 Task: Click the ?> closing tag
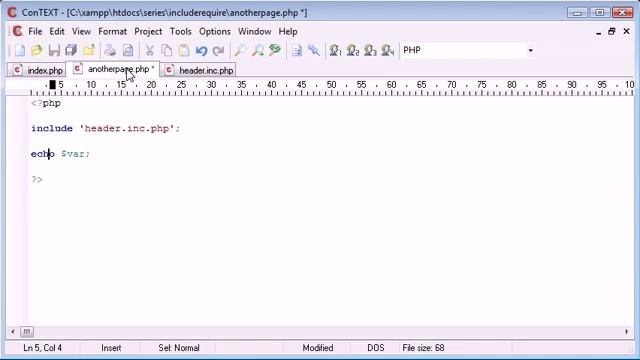(x=37, y=180)
